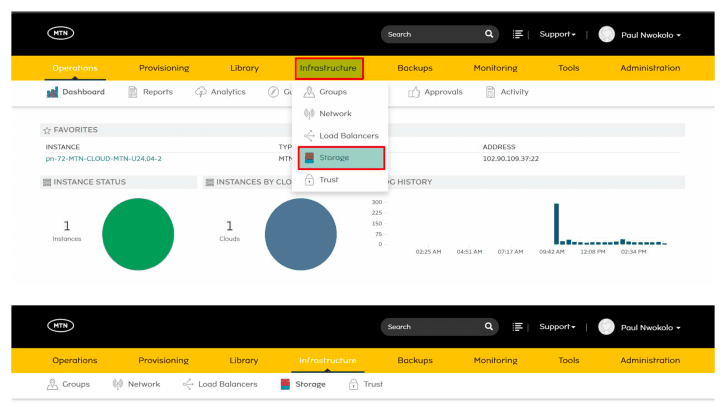Go to Backups tab in top navbar
Viewport: 720px width, 410px height.
pos(415,68)
